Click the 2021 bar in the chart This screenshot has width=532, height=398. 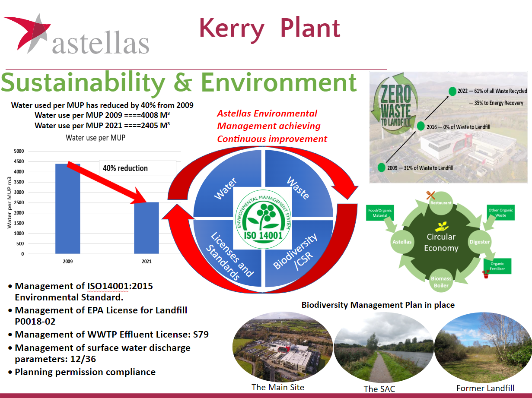(x=147, y=228)
